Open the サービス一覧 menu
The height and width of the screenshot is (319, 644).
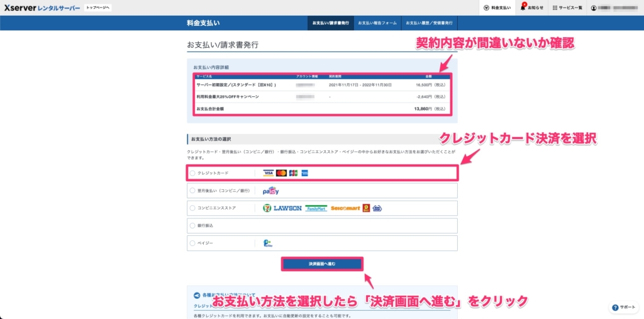click(x=567, y=8)
